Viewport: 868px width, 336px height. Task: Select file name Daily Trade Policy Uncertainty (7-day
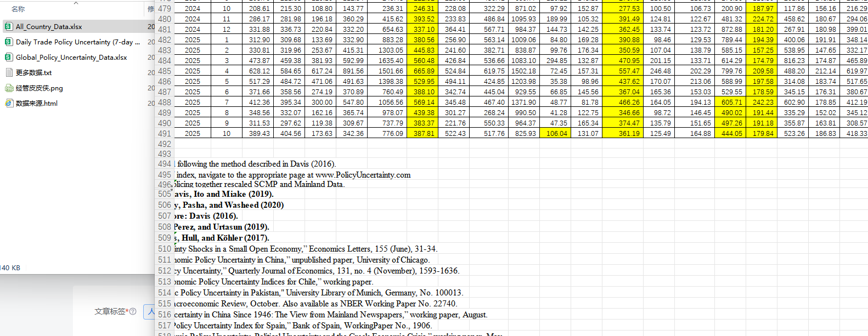pyautogui.click(x=78, y=42)
